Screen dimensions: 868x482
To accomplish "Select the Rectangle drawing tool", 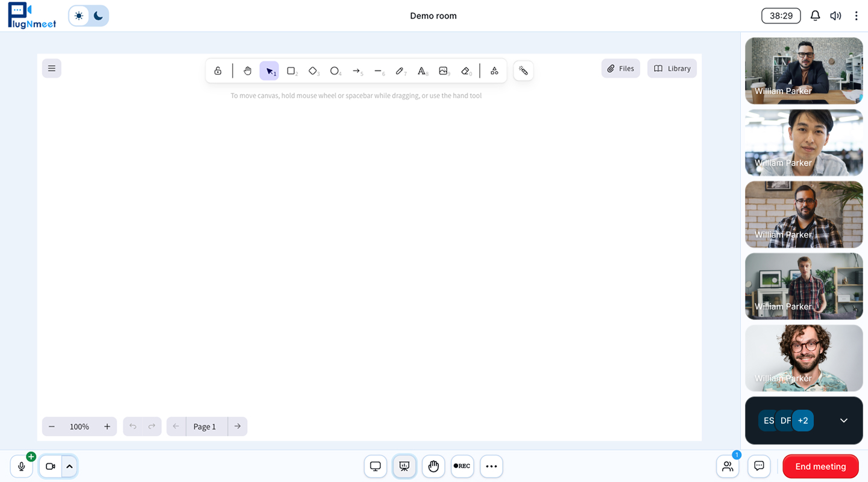I will click(x=291, y=70).
